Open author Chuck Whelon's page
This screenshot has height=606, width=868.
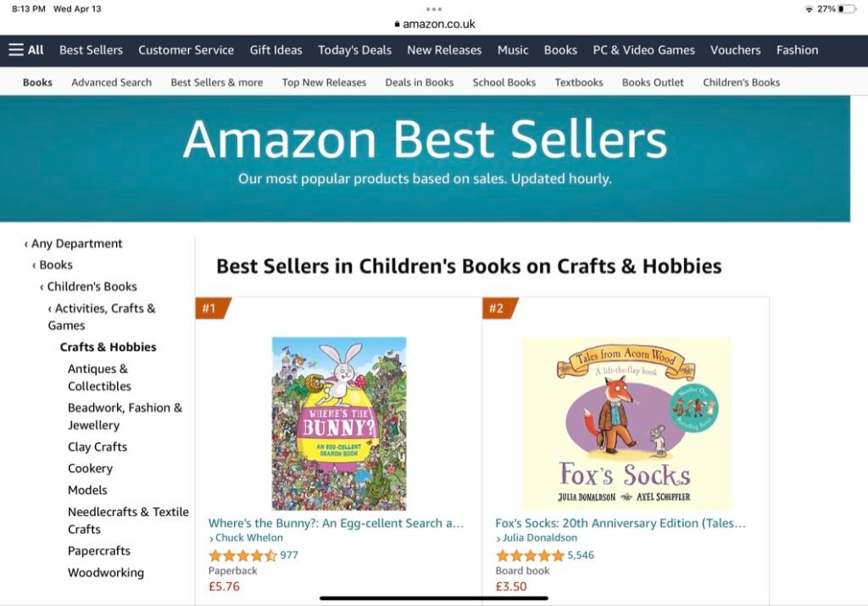pos(249,538)
